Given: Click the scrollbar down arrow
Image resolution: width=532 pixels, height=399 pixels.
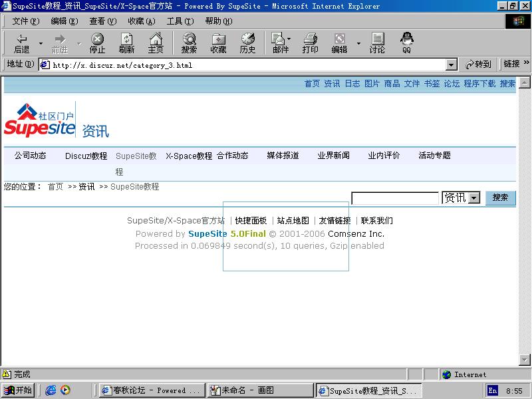Looking at the screenshot, I should click(524, 360).
